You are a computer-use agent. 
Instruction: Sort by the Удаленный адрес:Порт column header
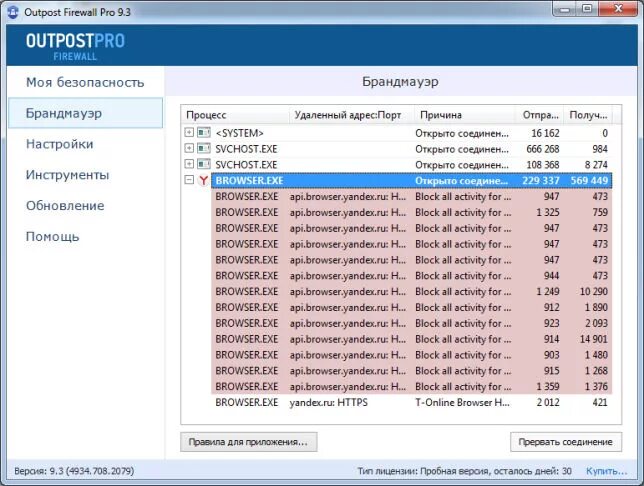tap(352, 115)
